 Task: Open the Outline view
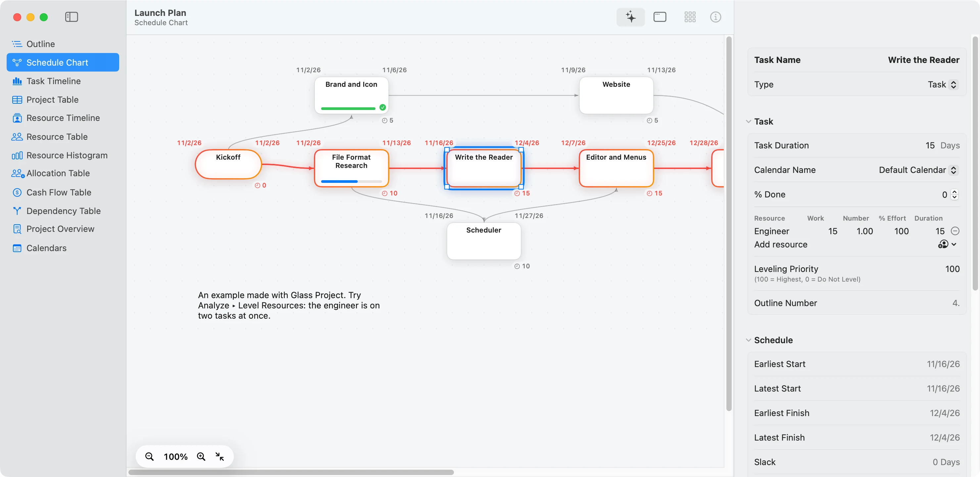[63, 44]
